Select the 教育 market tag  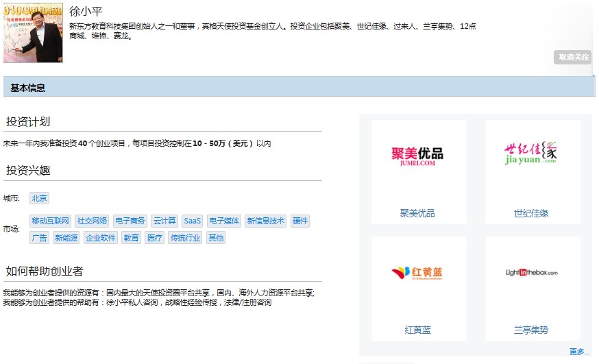pyautogui.click(x=131, y=238)
